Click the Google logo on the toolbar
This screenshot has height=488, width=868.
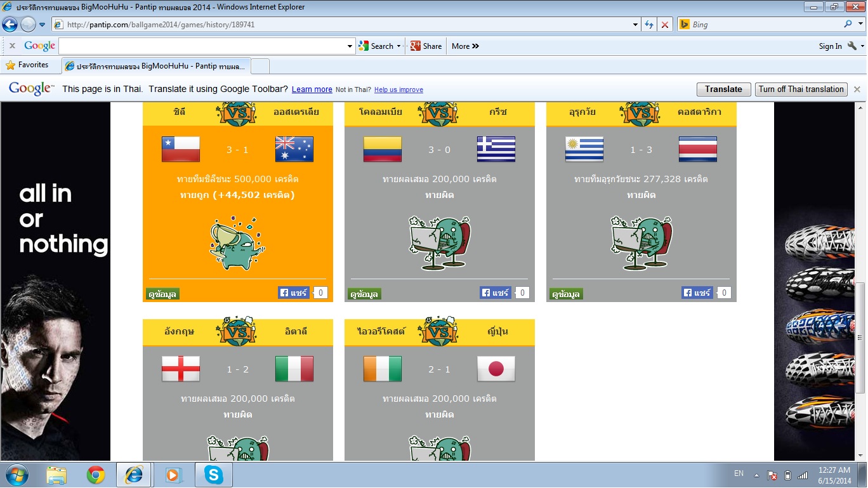point(39,46)
